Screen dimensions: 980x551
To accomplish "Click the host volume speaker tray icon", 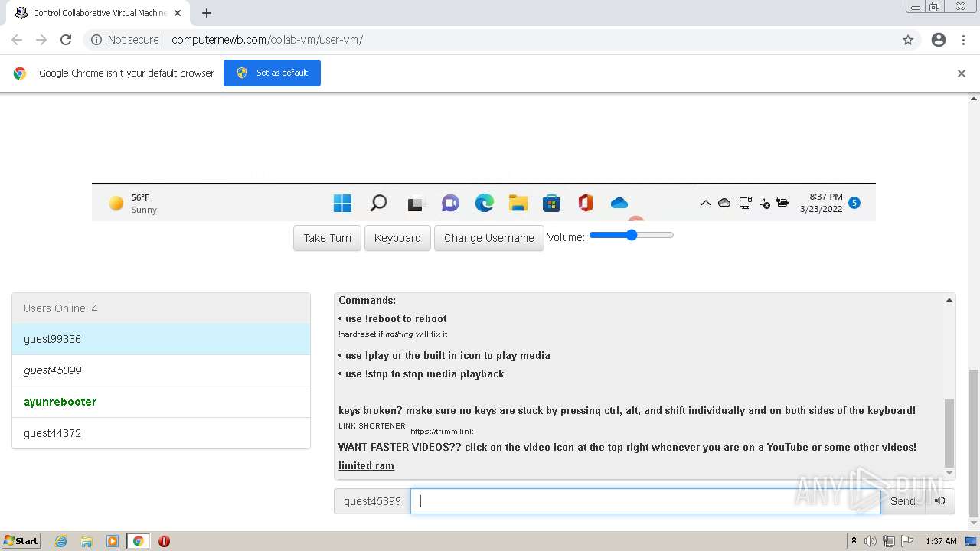I will (x=871, y=541).
